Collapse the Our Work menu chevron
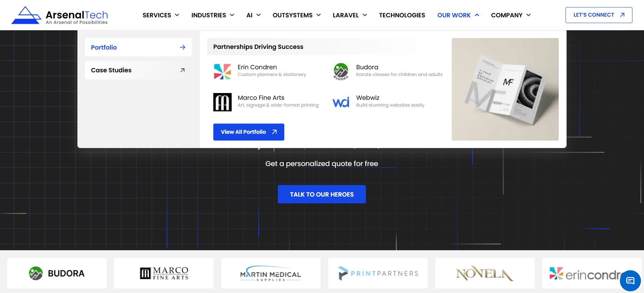Screen dimensions: 644x293 477,15
